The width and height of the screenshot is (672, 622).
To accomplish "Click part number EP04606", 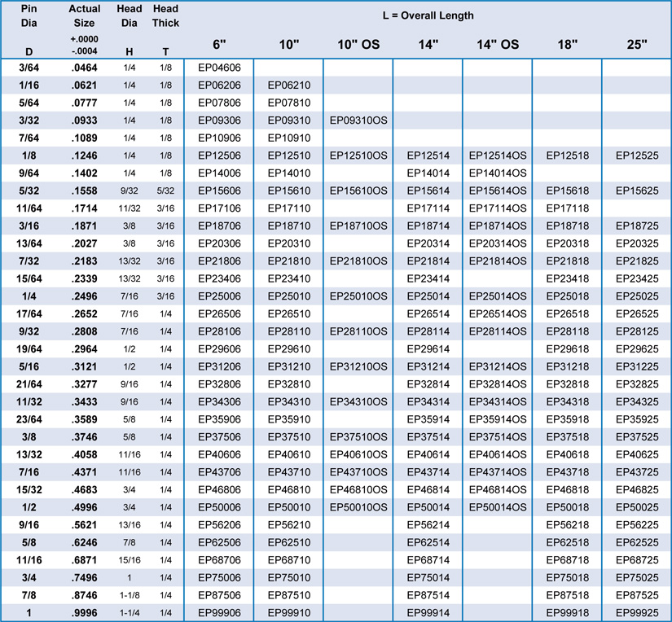I will point(219,68).
